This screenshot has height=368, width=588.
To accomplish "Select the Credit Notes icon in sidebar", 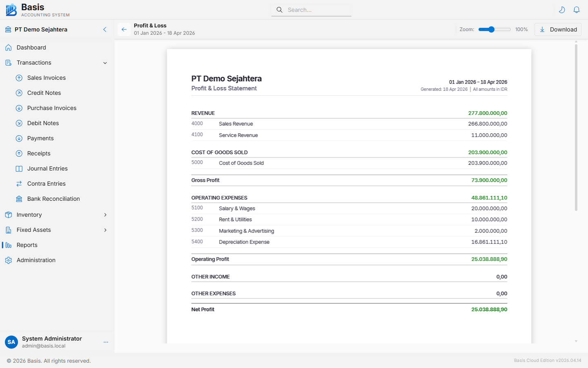I will coord(19,93).
